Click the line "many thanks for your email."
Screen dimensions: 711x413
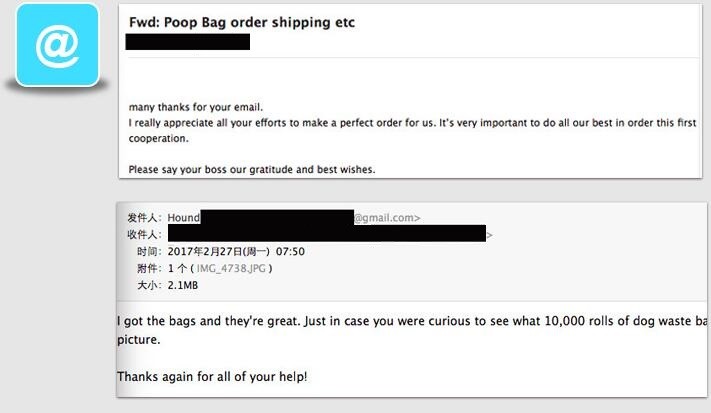tap(194, 107)
